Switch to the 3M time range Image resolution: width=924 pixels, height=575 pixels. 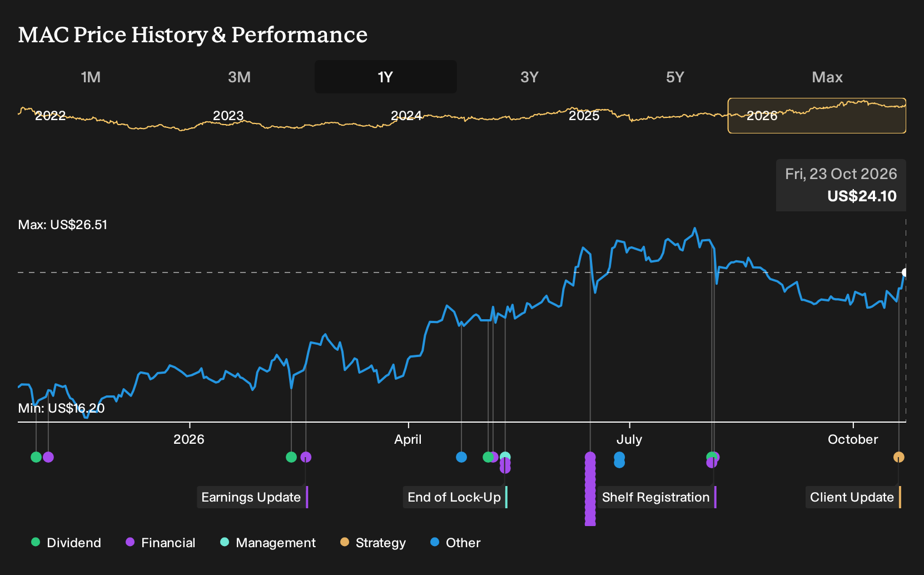pyautogui.click(x=239, y=77)
